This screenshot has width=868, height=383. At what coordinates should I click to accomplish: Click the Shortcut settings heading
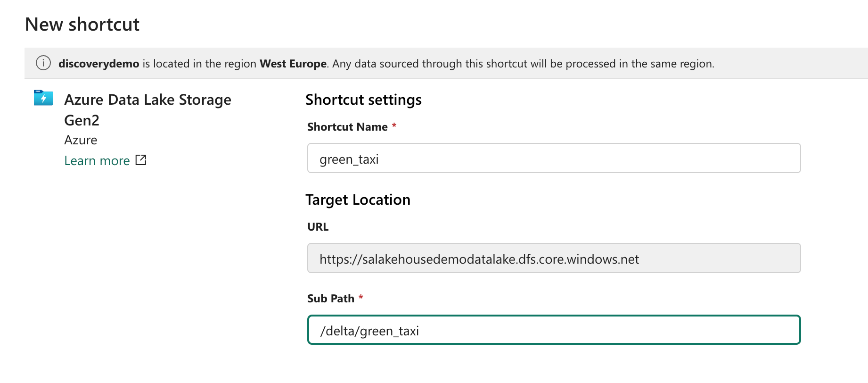pos(363,100)
